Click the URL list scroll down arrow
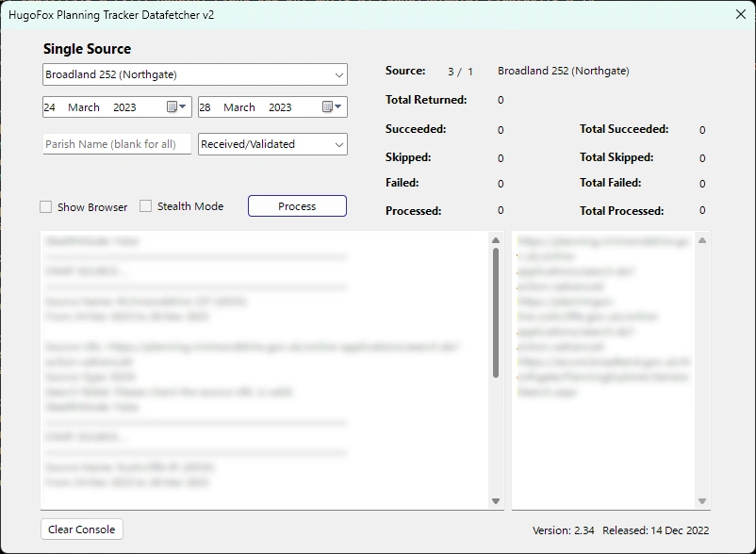This screenshot has height=554, width=756. [x=702, y=501]
